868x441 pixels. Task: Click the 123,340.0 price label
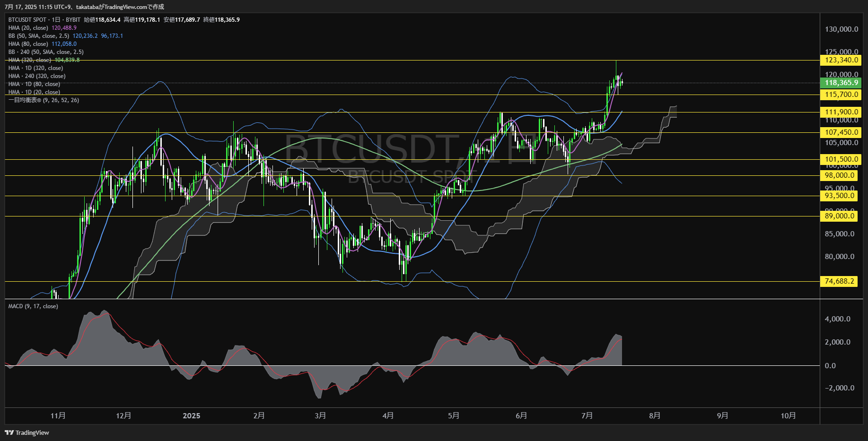[x=841, y=60]
